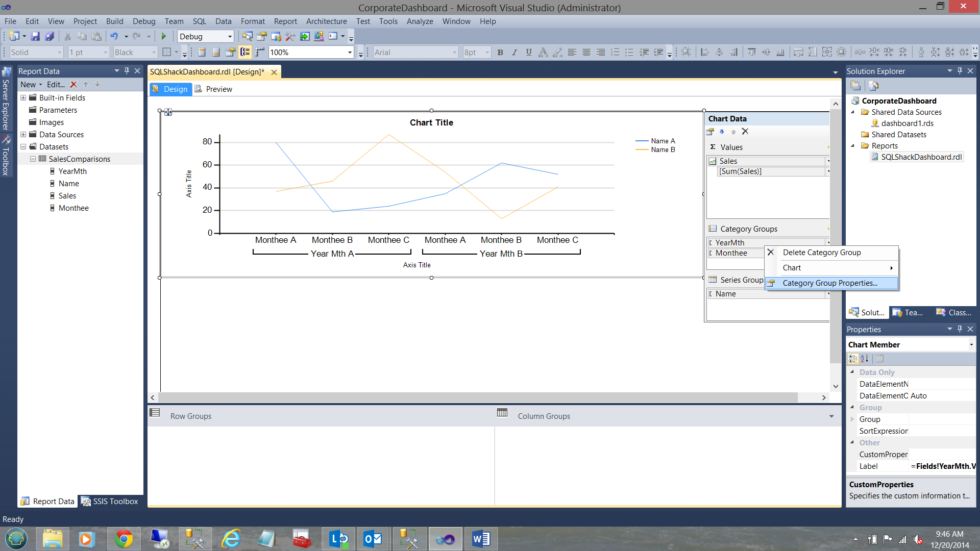The image size is (980, 551).
Task: Click the Chart Data blue move-down arrow
Action: click(x=722, y=132)
